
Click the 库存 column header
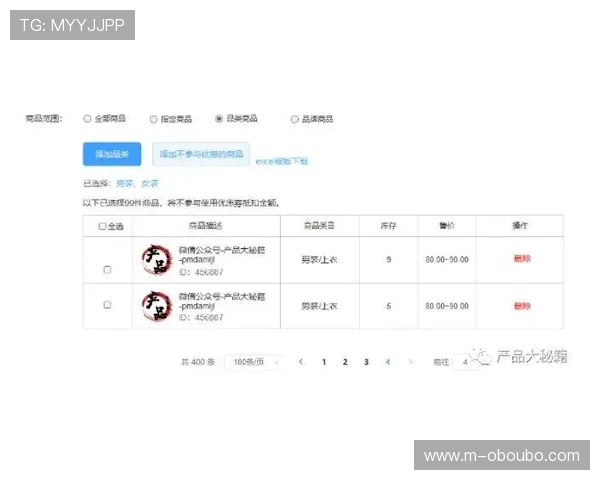(x=388, y=226)
